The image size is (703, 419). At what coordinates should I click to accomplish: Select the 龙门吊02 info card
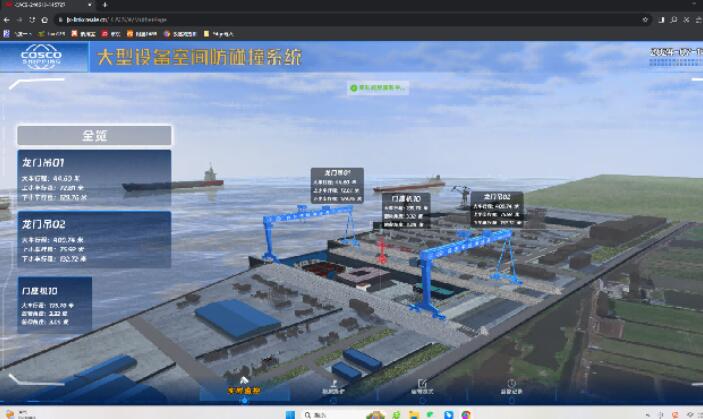tap(94, 240)
